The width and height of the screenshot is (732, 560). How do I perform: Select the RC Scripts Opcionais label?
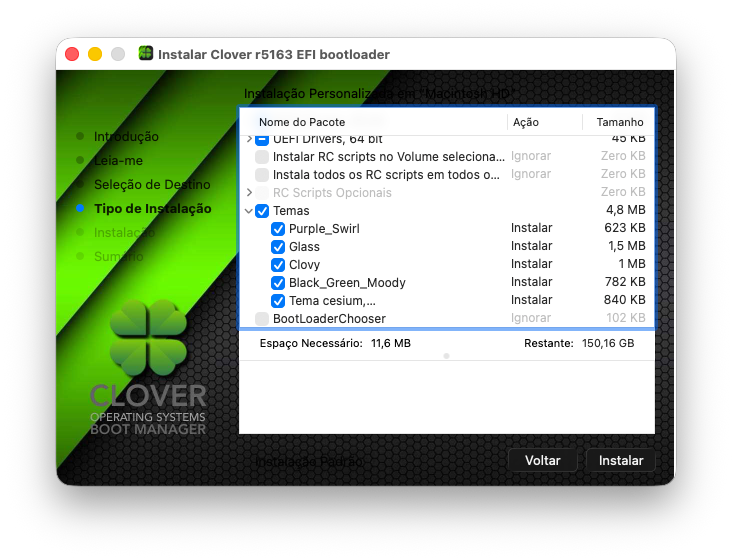pos(332,193)
